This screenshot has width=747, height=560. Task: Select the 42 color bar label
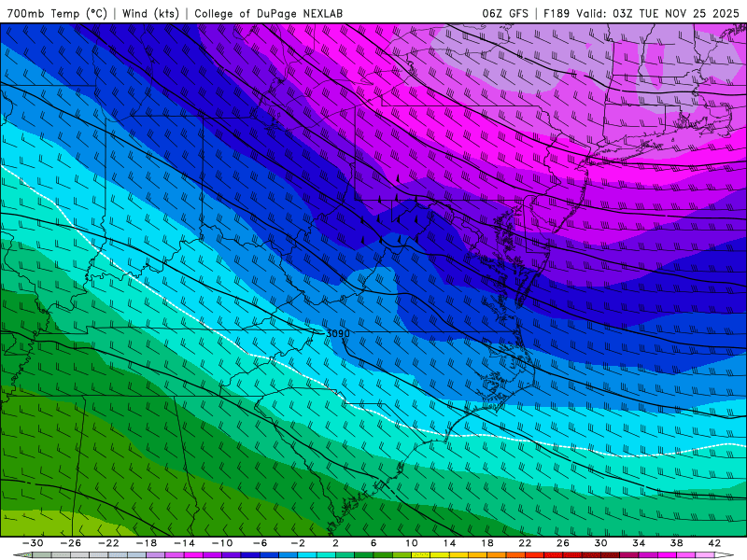tap(714, 543)
